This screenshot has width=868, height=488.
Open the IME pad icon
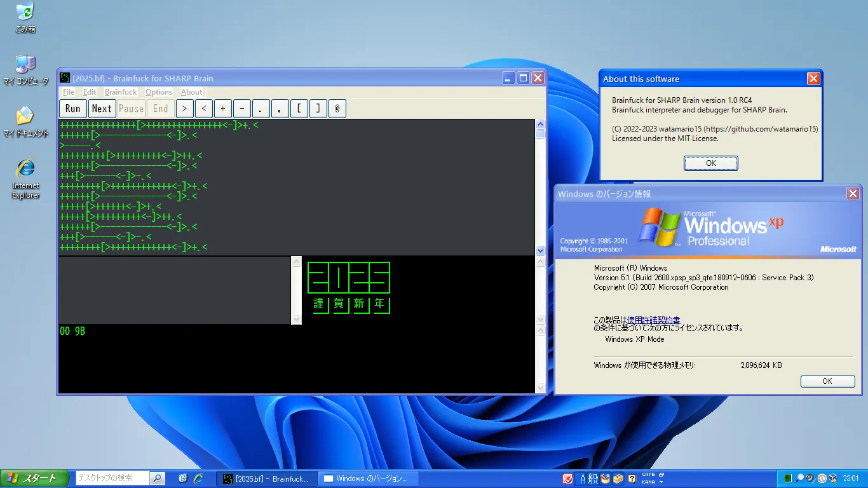tap(606, 478)
